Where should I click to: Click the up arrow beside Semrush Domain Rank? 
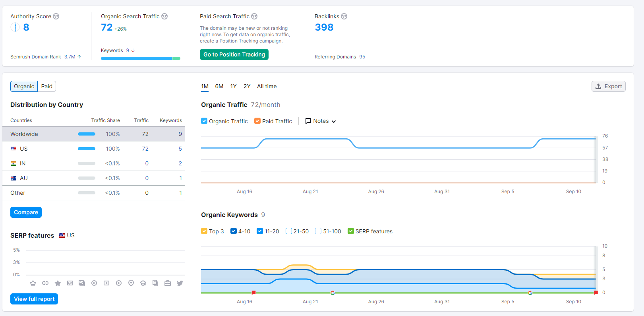point(79,57)
